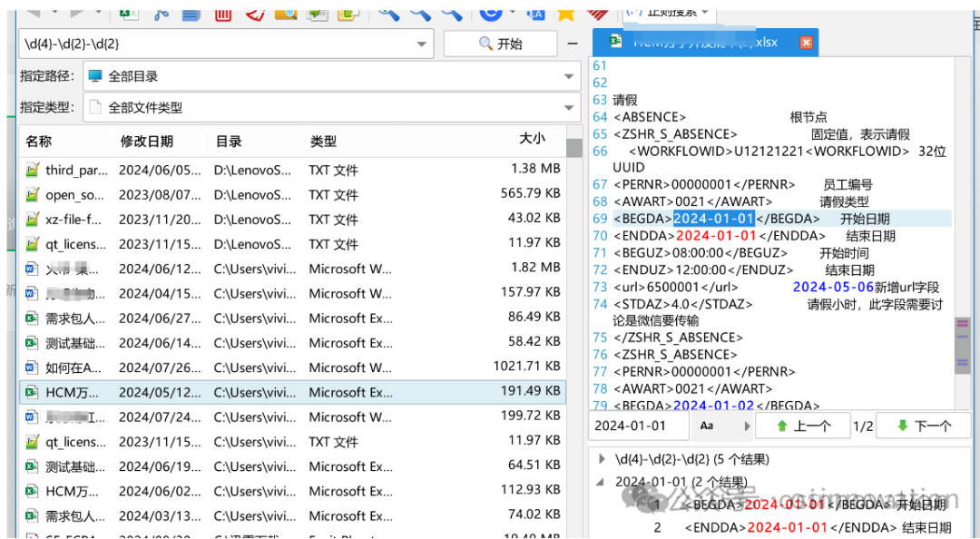Collapse the 2024-01-01 (2 个结果) node
The height and width of the screenshot is (539, 980).
601,482
